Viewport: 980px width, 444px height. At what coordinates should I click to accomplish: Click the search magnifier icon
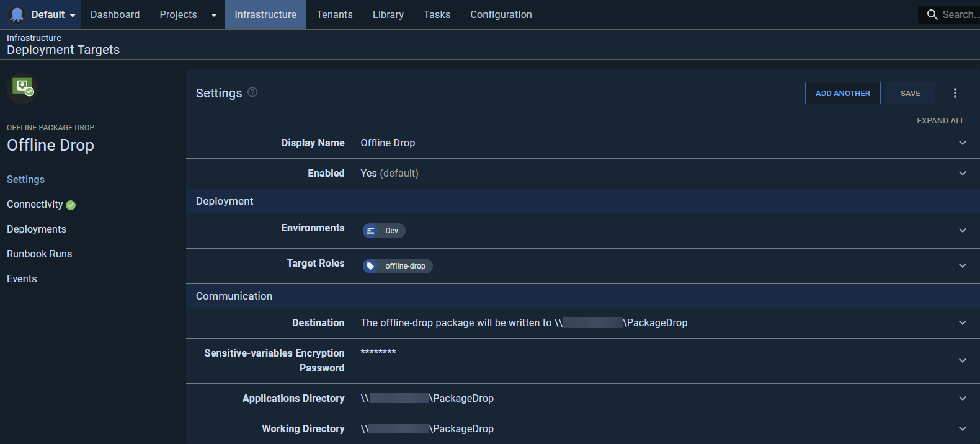coord(932,14)
